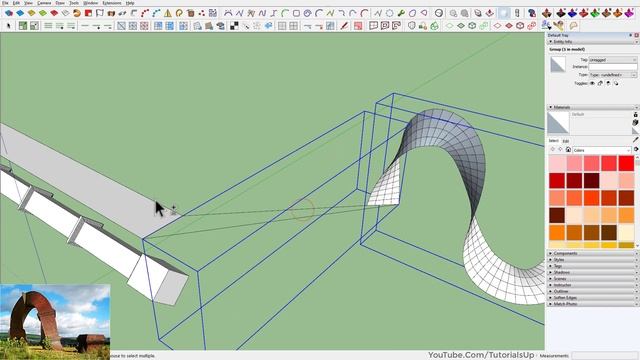
Task: Click the green outlined solid tool icon
Action: (x=435, y=26)
